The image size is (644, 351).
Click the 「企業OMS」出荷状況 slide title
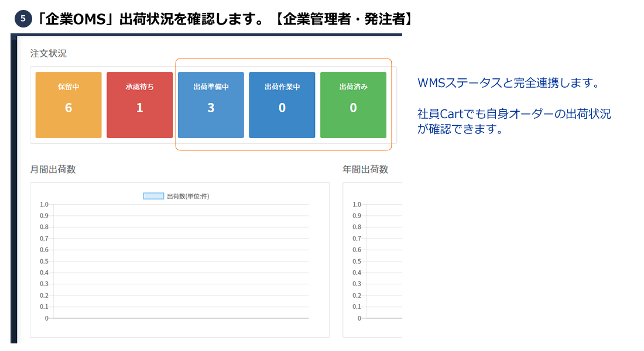pos(224,19)
